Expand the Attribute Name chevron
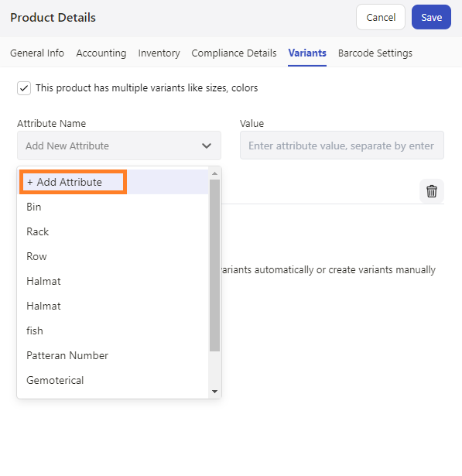This screenshot has width=462, height=476. (x=207, y=146)
